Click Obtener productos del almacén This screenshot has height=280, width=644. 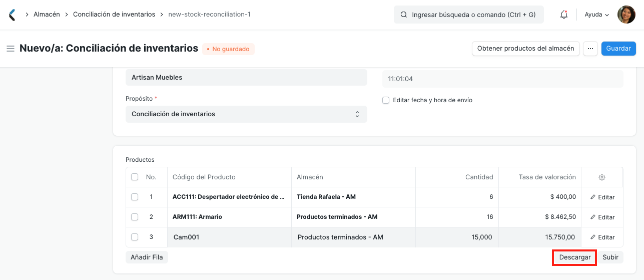coord(525,49)
